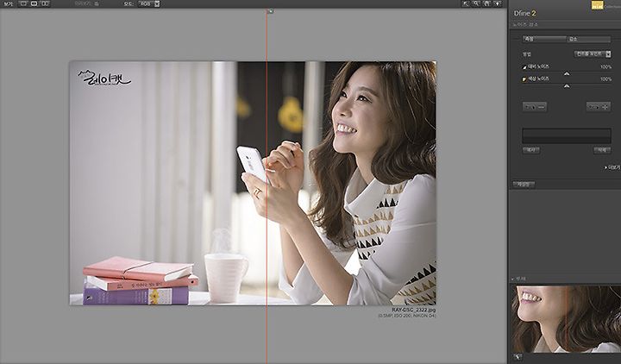This screenshot has height=364, width=621.
Task: Select the zoom magnifier tool
Action: coord(476,3)
